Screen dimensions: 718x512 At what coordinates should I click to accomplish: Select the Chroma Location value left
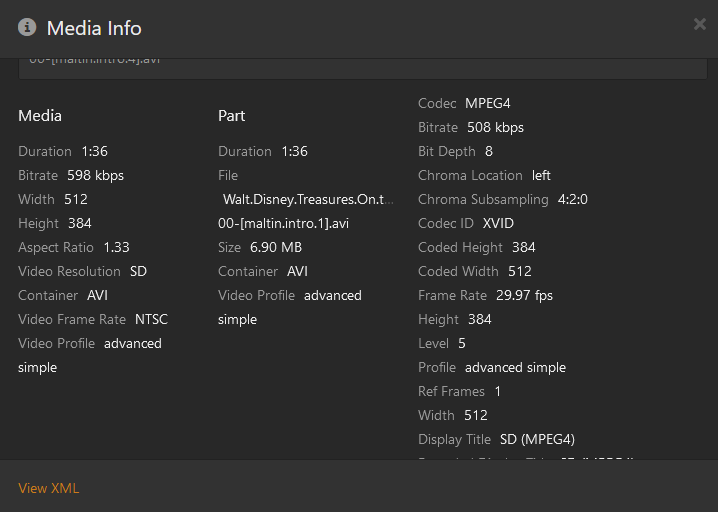541,175
